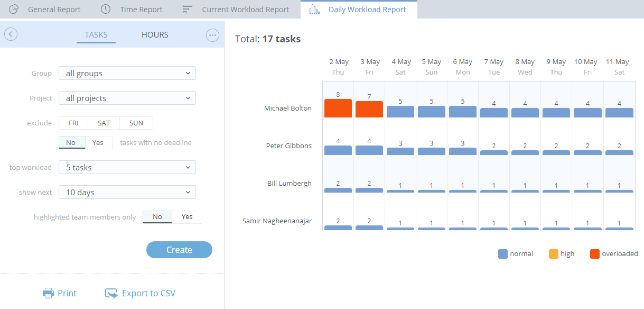644x309 pixels.
Task: Click the Time Report clock icon
Action: click(x=106, y=9)
